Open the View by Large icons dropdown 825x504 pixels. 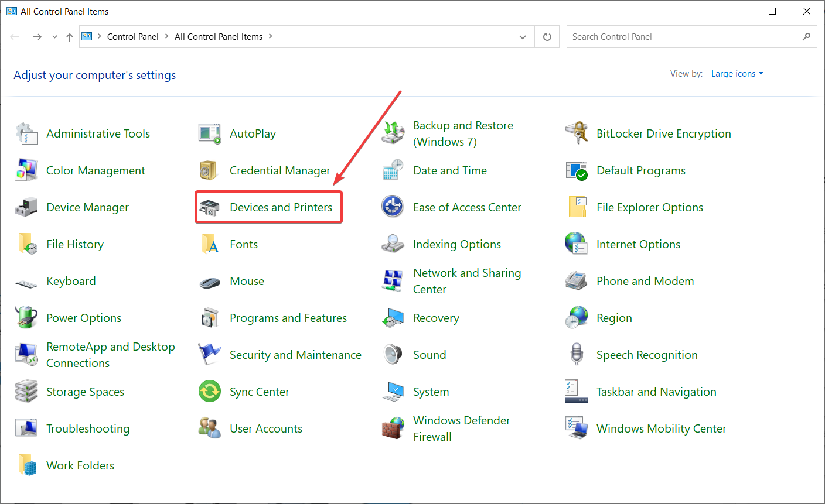(737, 74)
